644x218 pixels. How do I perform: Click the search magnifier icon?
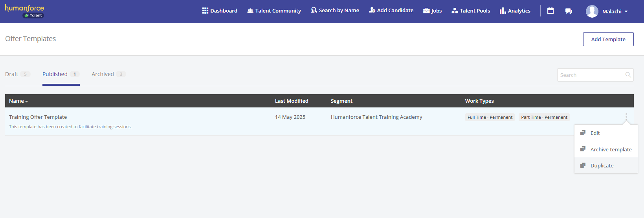628,75
